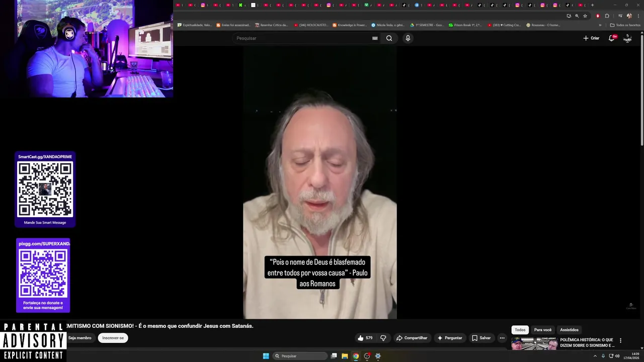The image size is (644, 362).
Task: Open the Criar (create) menu
Action: click(591, 38)
